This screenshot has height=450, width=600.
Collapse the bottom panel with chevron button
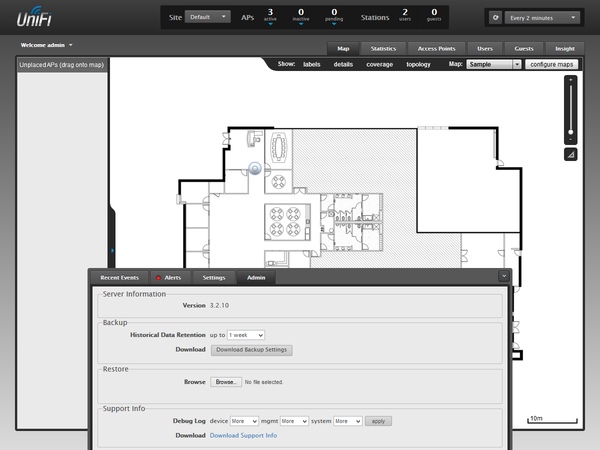coord(504,276)
